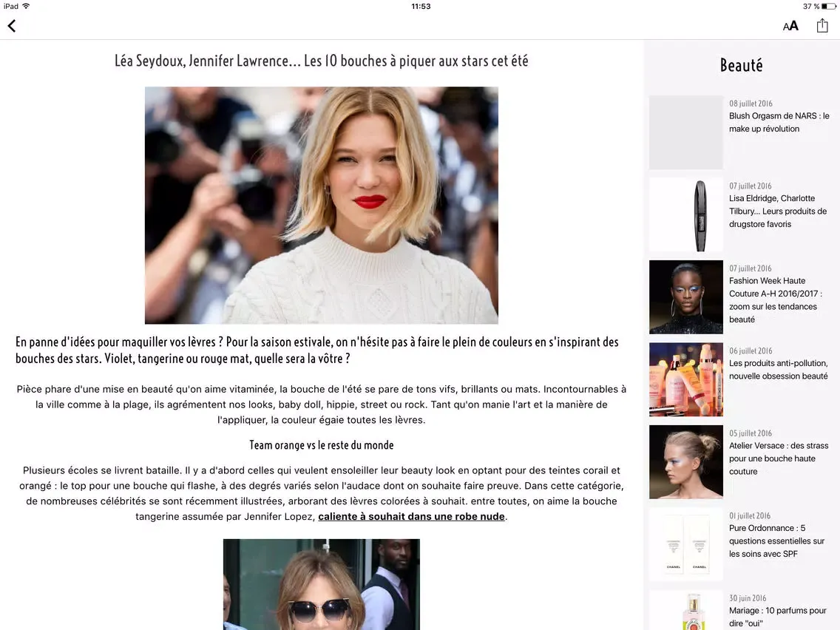840x630 pixels.
Task: Tap paragraph starting "Plusieurs écoles se livrent bataille"
Action: click(322, 493)
